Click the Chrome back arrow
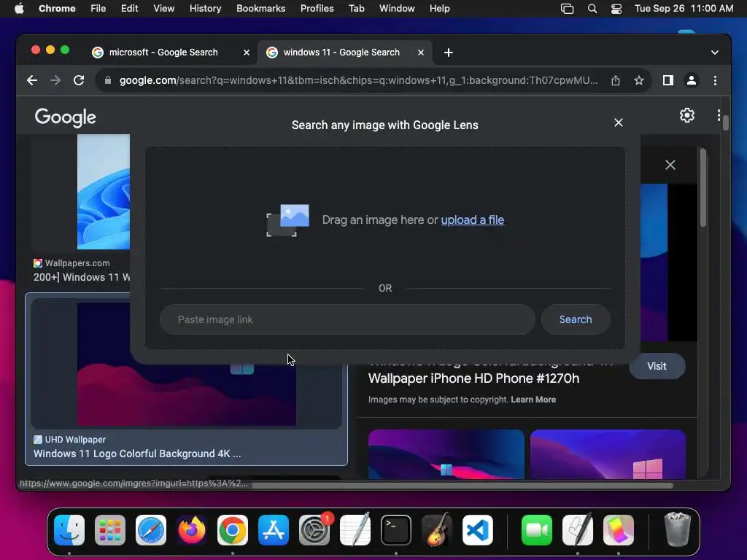Screen dimensions: 747x560 pos(32,80)
